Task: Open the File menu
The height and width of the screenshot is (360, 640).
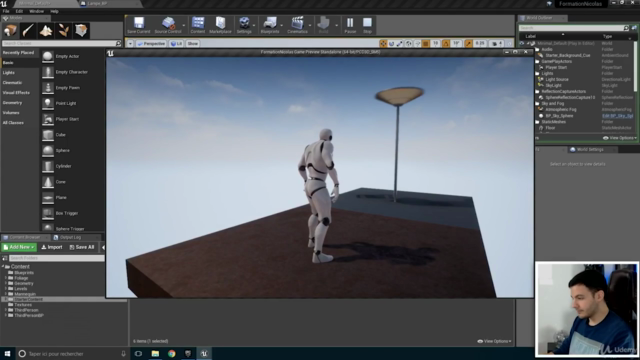Action: coord(6,11)
